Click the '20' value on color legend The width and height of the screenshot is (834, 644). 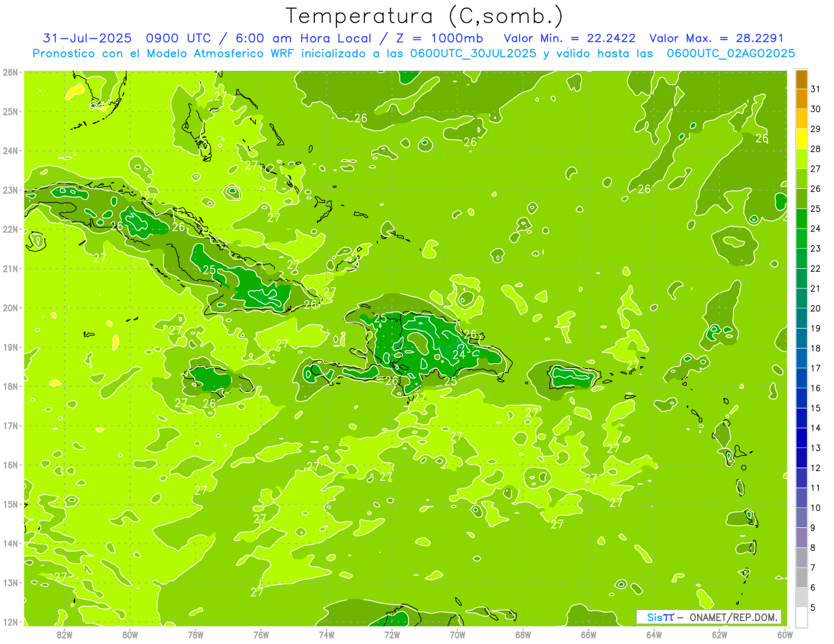815,308
